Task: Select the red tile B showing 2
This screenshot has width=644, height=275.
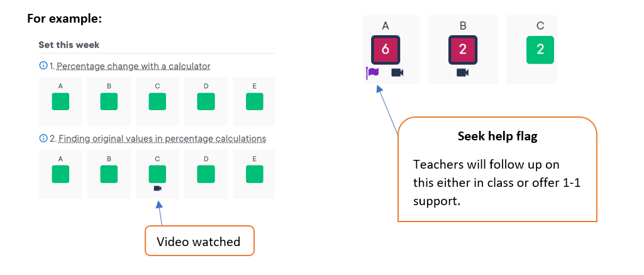Action: 463,50
